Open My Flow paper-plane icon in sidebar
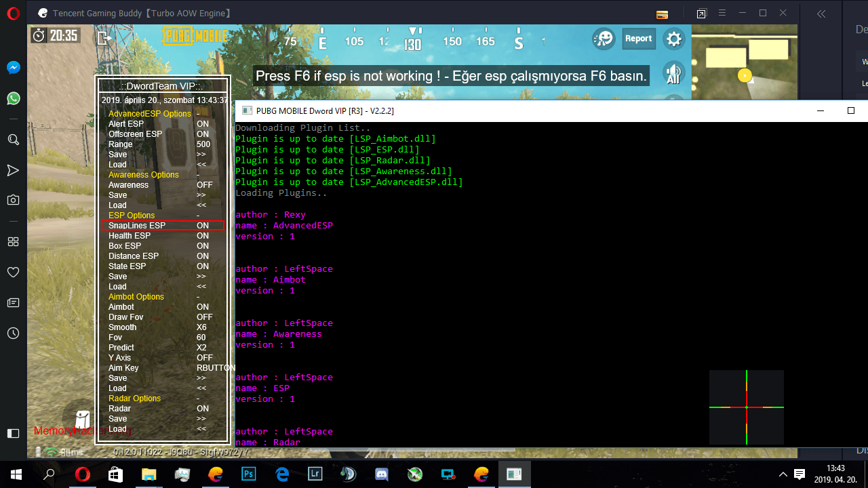This screenshot has height=488, width=868. [x=13, y=170]
